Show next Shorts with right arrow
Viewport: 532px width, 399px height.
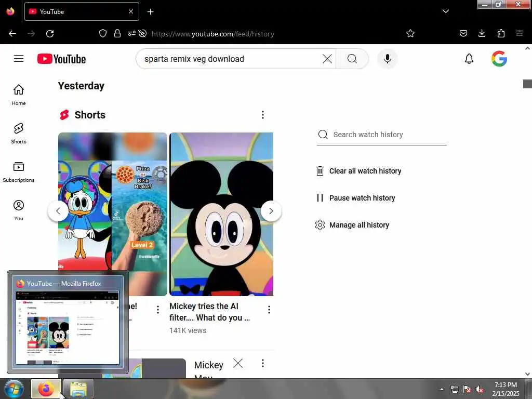271,211
